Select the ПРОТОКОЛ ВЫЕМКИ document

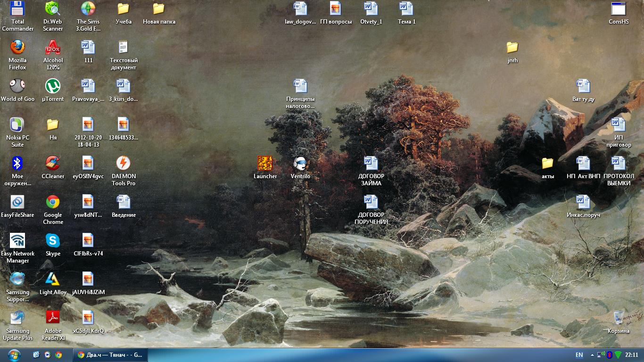coord(619,171)
